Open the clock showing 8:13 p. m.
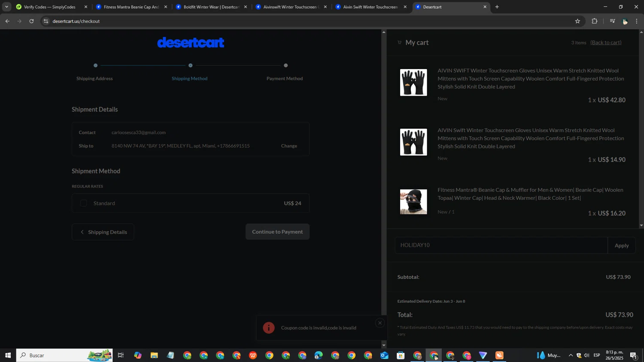 tap(614, 355)
